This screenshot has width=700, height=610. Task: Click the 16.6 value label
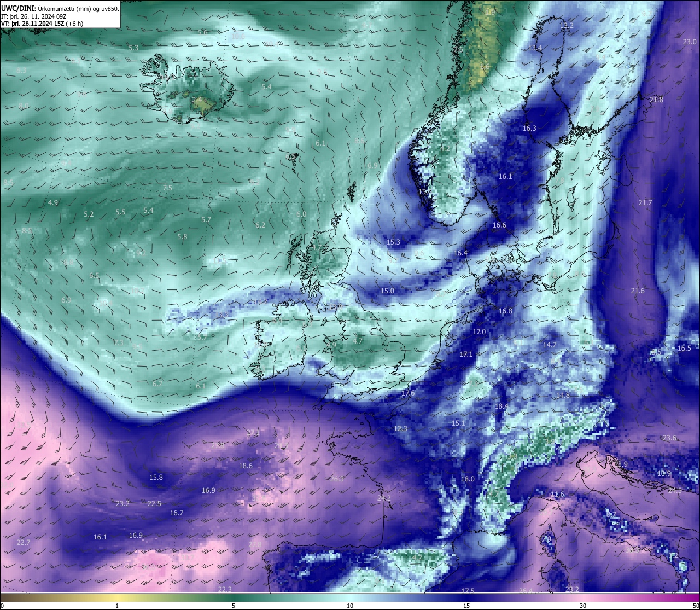499,225
